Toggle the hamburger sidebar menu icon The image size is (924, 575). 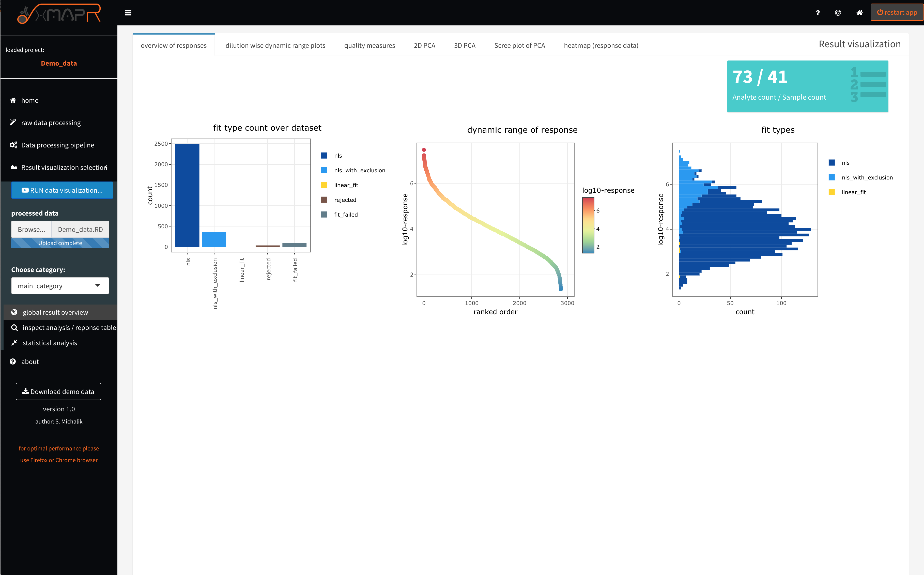click(128, 12)
